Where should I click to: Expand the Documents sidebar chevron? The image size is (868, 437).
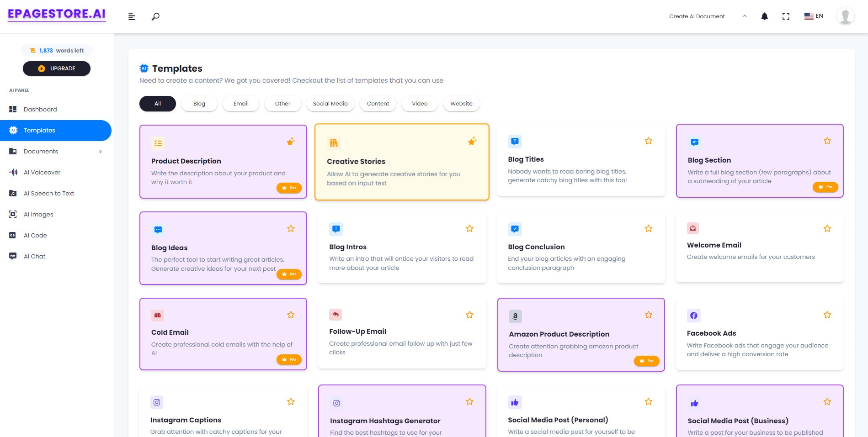101,152
